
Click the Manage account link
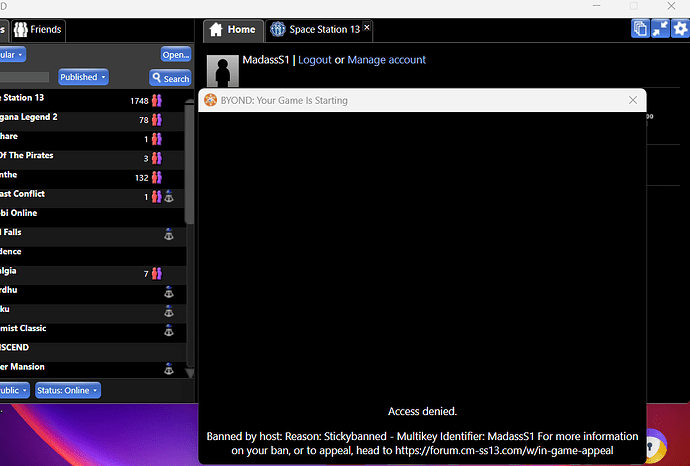tap(386, 60)
